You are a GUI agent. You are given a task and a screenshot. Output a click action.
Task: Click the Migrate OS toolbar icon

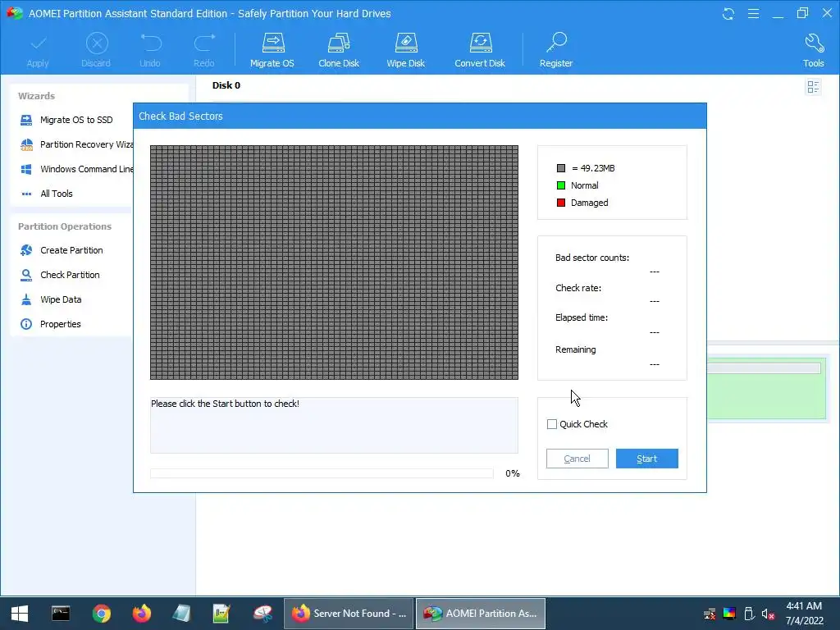coord(272,43)
